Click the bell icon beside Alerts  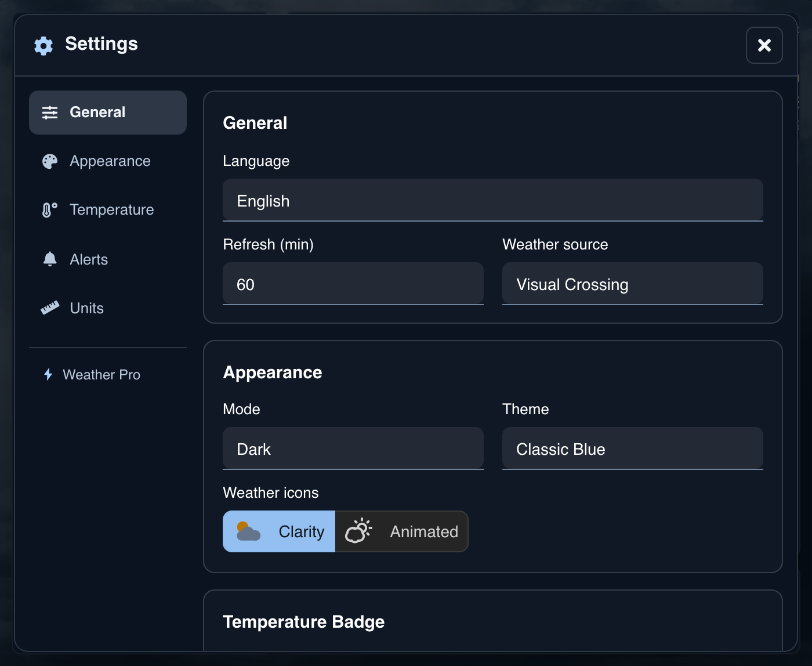point(50,259)
